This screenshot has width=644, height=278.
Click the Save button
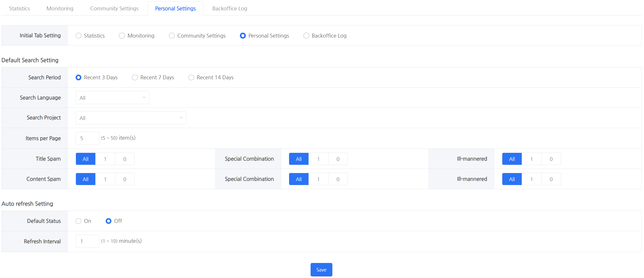321,270
